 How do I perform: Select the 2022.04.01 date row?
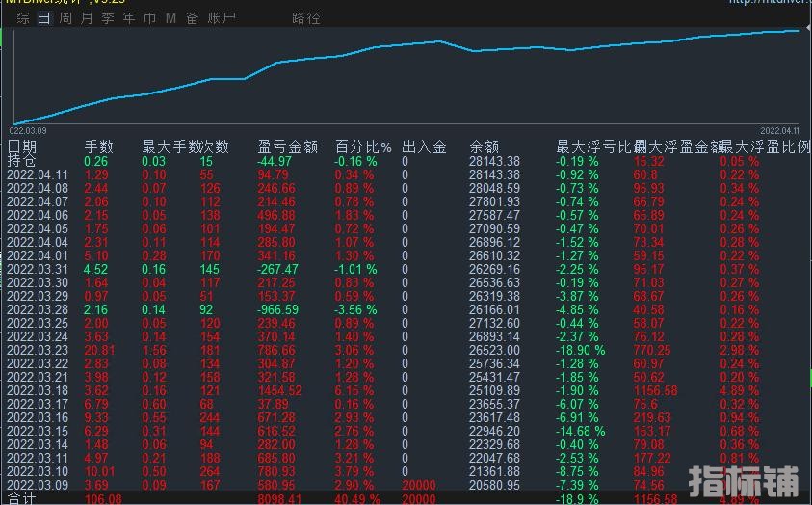point(38,255)
